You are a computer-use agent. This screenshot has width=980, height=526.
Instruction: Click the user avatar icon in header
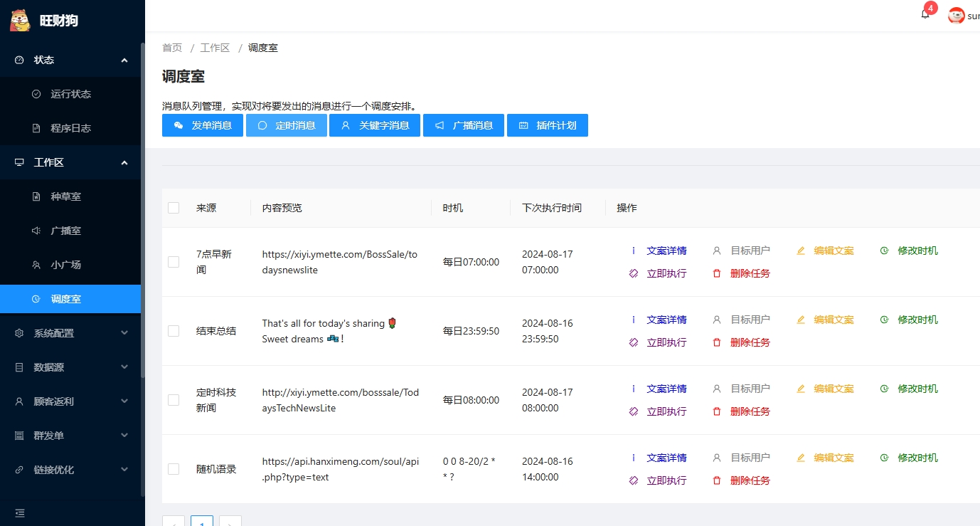(957, 16)
